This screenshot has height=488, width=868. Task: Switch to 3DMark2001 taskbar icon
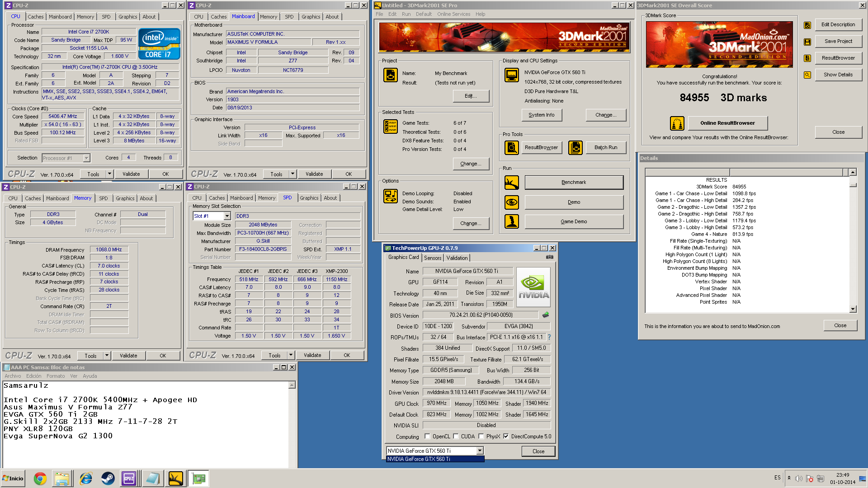coord(175,479)
